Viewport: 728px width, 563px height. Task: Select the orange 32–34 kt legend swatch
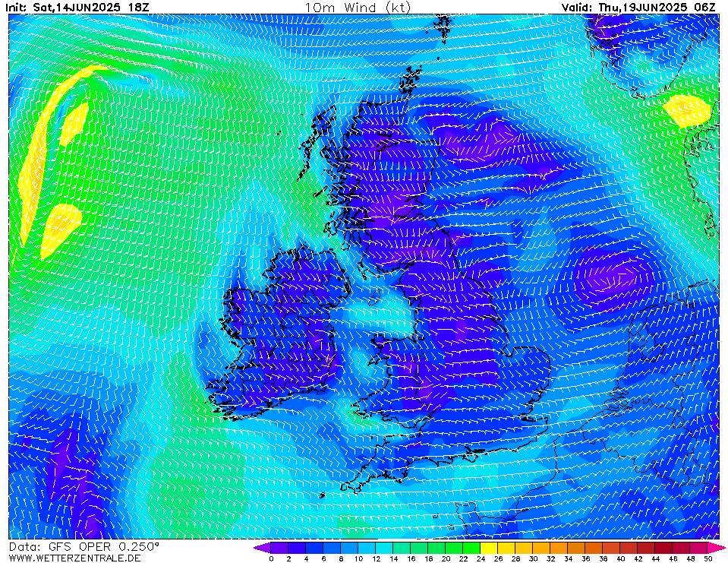[x=559, y=548]
